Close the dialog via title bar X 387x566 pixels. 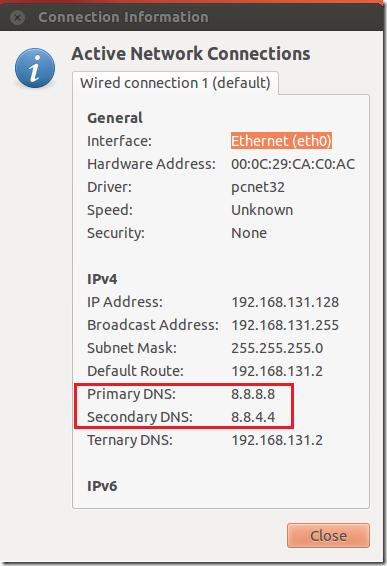pos(17,17)
